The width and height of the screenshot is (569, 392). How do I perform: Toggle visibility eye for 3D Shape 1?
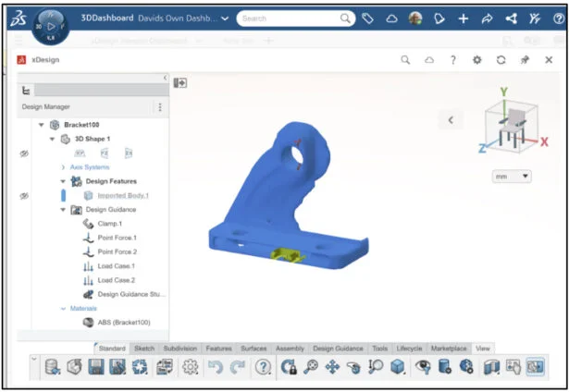(x=24, y=153)
